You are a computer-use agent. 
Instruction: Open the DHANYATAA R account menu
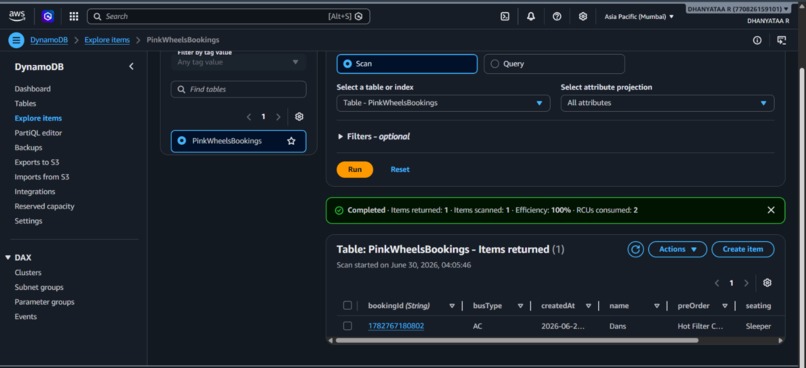click(738, 9)
